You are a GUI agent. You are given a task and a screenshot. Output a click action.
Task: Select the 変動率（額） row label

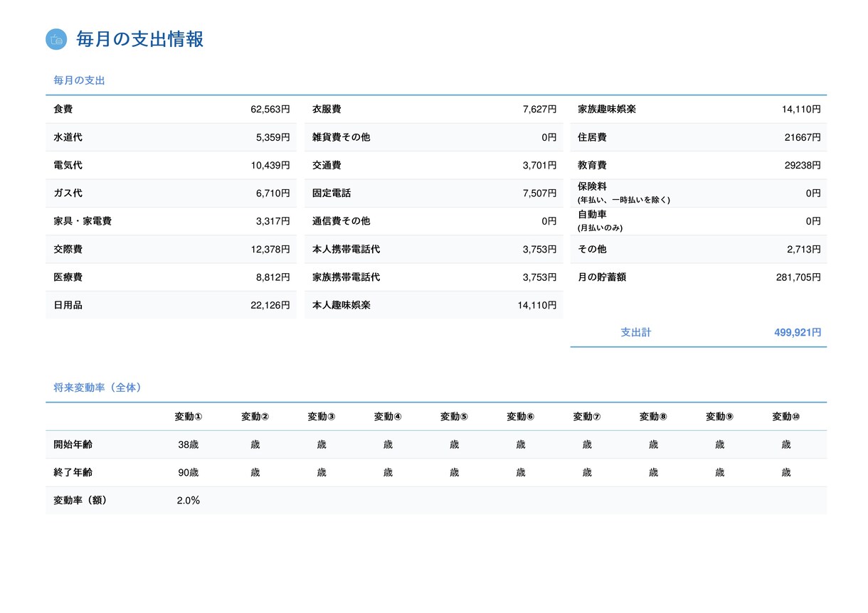pos(80,501)
